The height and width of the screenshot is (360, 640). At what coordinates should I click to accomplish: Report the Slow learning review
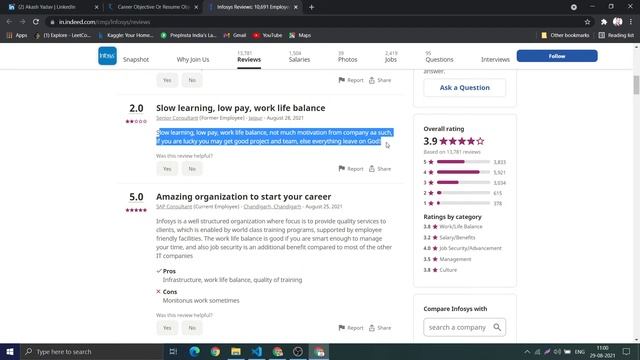pos(351,169)
